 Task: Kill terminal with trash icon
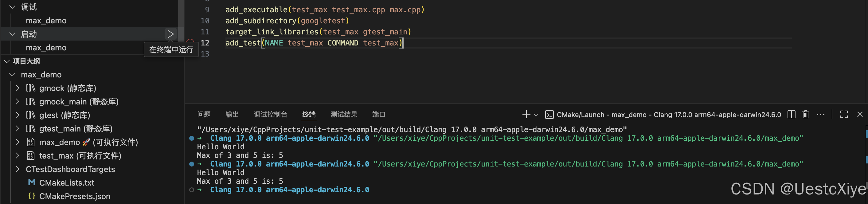[x=805, y=115]
